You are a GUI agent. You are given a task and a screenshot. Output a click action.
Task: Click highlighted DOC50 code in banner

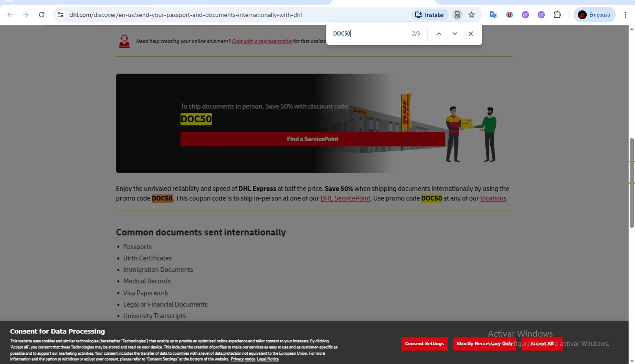click(x=196, y=119)
